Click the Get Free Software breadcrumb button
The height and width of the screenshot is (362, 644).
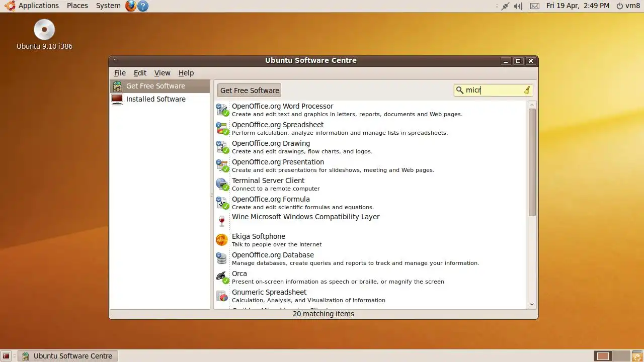point(250,90)
